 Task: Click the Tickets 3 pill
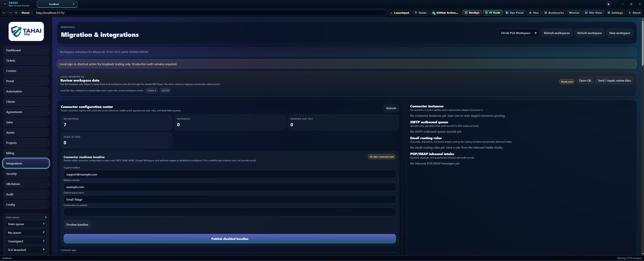click(x=151, y=90)
